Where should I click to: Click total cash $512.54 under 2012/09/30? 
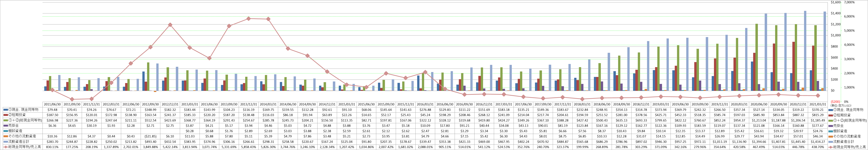[151, 120]
